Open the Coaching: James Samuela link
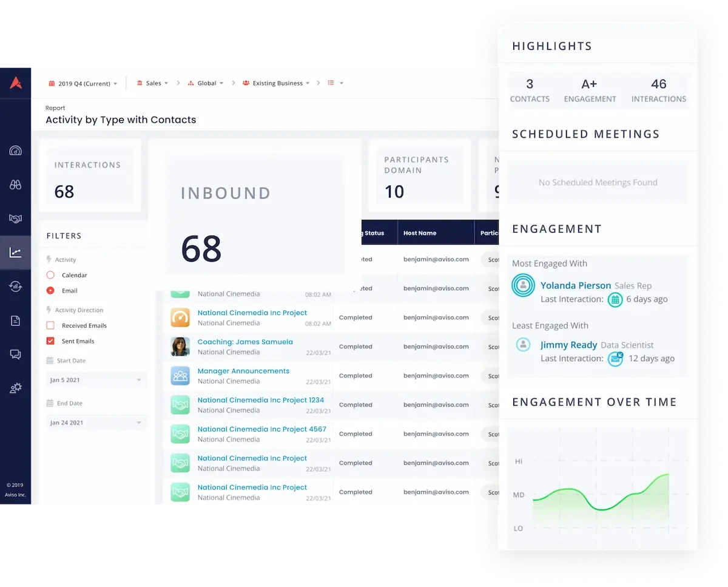 point(245,342)
